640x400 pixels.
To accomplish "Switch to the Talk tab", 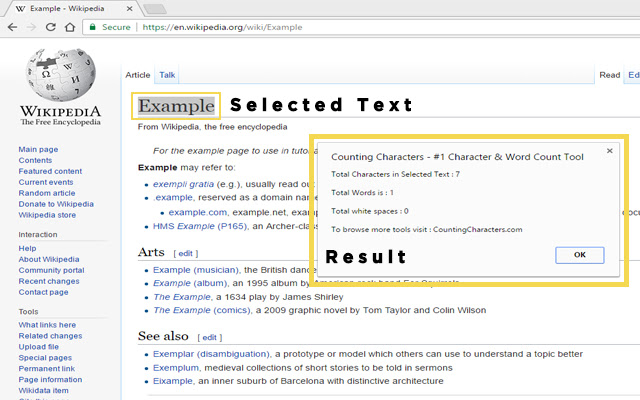I will [x=167, y=75].
